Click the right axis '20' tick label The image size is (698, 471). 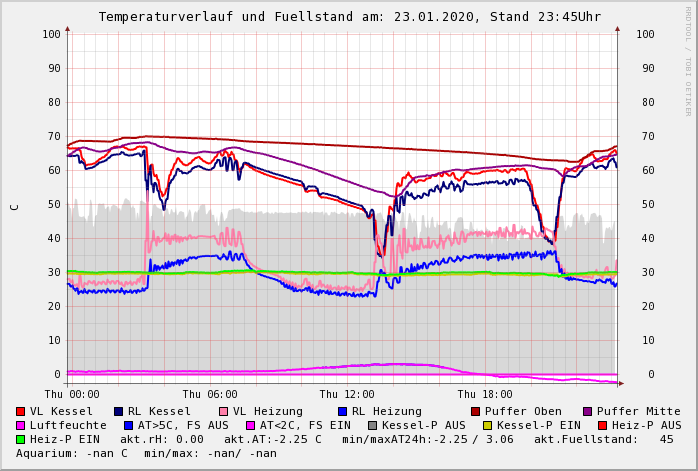(648, 306)
